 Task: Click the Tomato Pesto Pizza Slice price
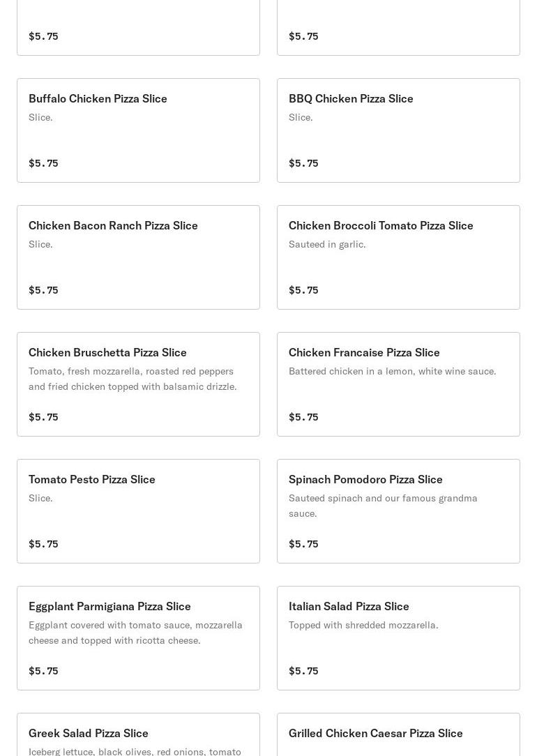pyautogui.click(x=43, y=544)
